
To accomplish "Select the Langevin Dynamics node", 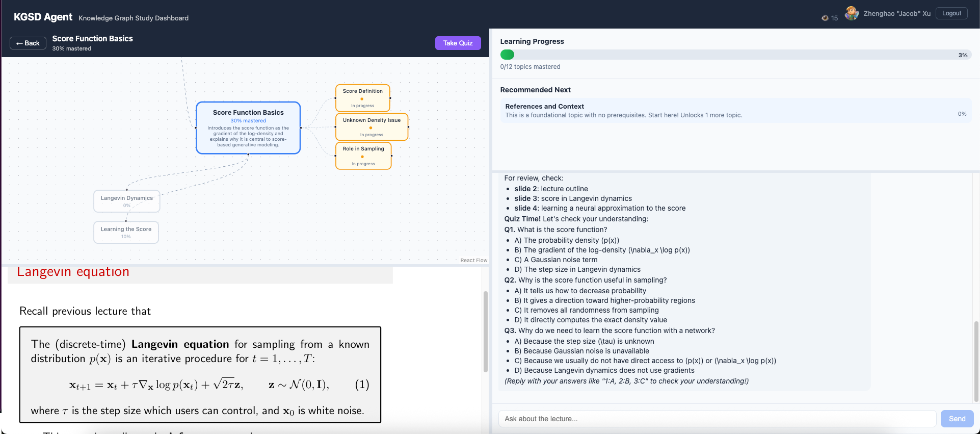I will [x=127, y=201].
